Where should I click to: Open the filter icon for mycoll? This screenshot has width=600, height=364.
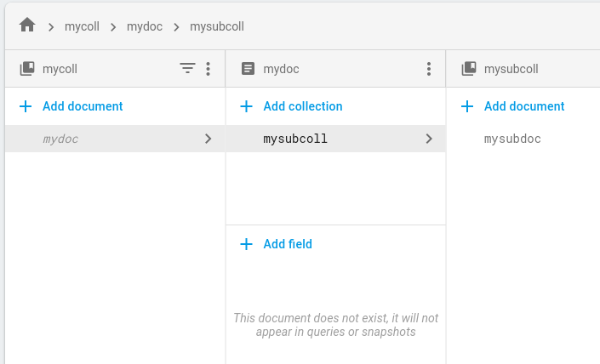[x=188, y=69]
